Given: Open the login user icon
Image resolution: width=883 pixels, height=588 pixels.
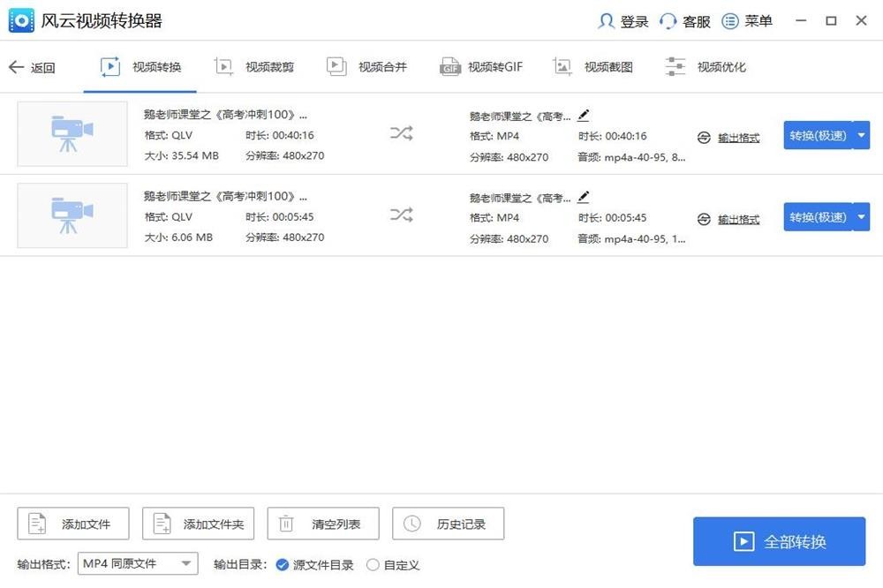Looking at the screenshot, I should [x=607, y=21].
